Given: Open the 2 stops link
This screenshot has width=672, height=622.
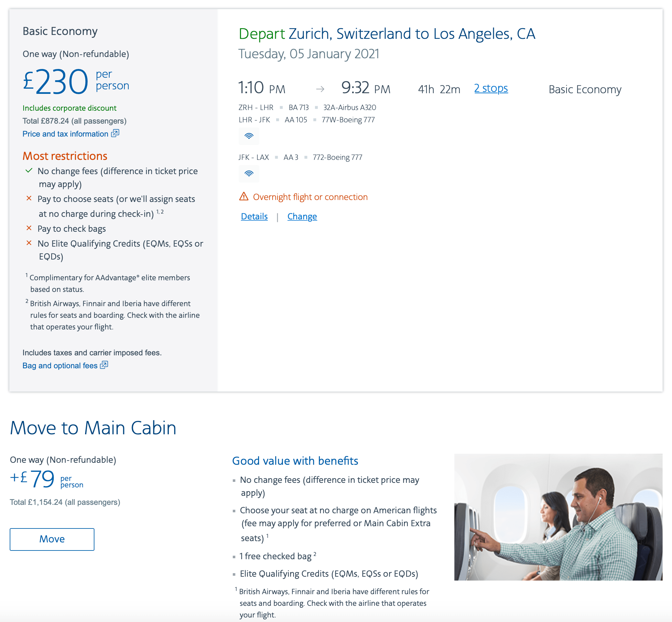Looking at the screenshot, I should click(x=491, y=88).
